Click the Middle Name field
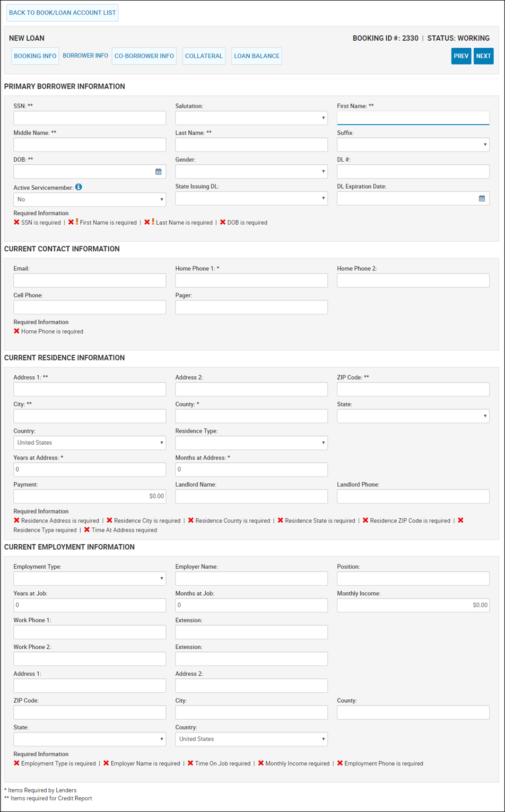 (x=90, y=145)
